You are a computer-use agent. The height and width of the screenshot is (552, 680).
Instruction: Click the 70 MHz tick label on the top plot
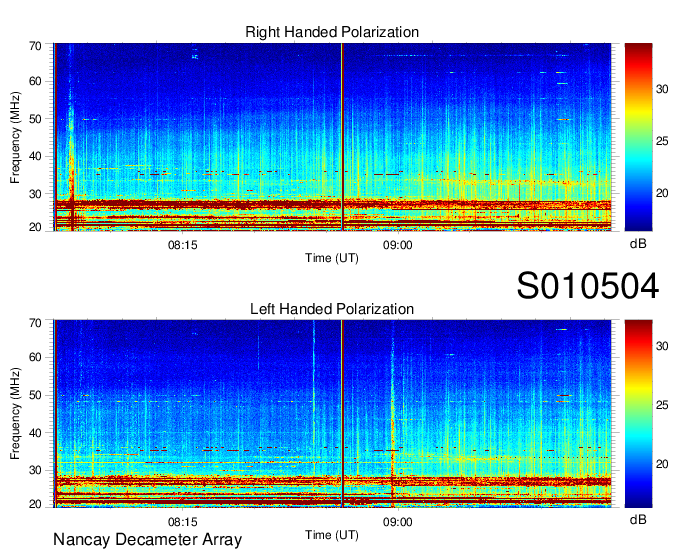tap(35, 46)
